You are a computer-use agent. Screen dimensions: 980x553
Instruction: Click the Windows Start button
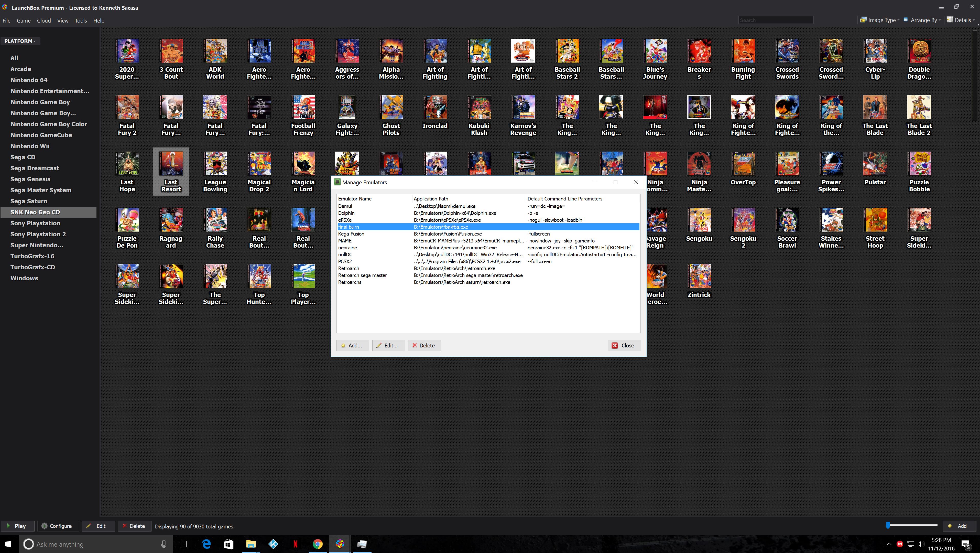pyautogui.click(x=8, y=544)
